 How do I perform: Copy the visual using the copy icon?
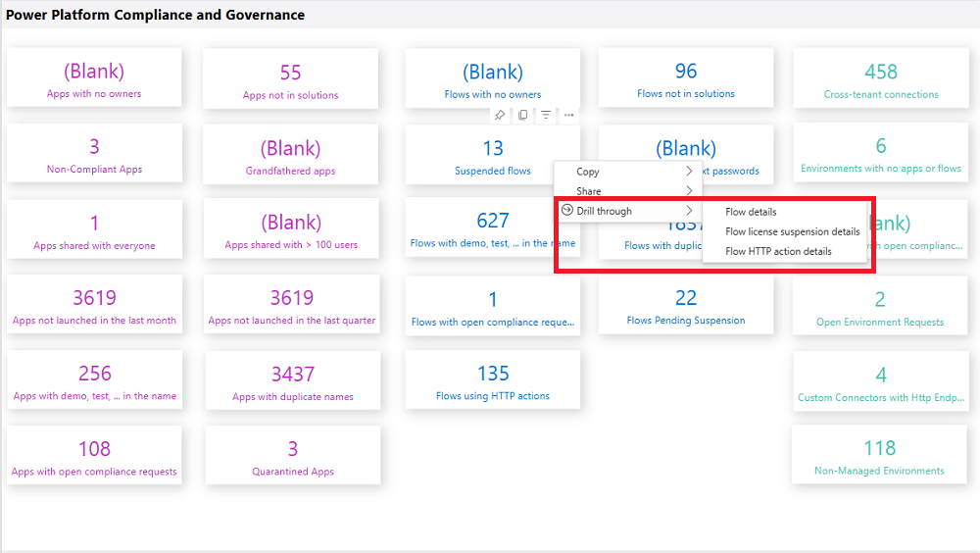tap(522, 115)
